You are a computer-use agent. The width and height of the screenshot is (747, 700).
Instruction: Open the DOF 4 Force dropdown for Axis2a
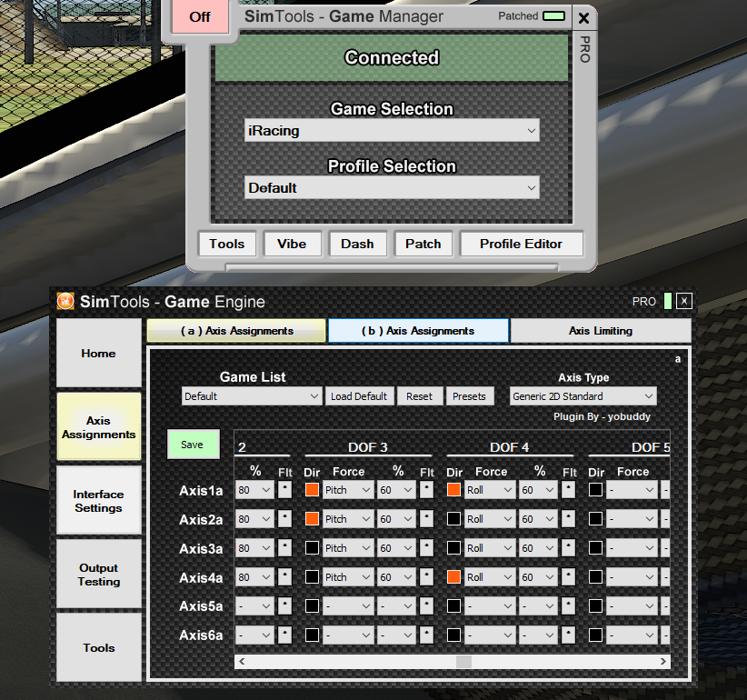pos(490,519)
